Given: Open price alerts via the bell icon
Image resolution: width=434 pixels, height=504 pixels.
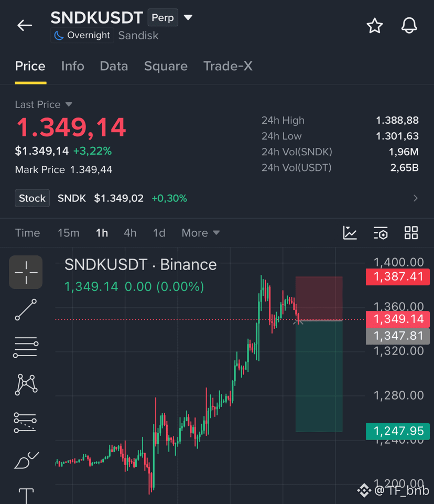Looking at the screenshot, I should pos(409,25).
